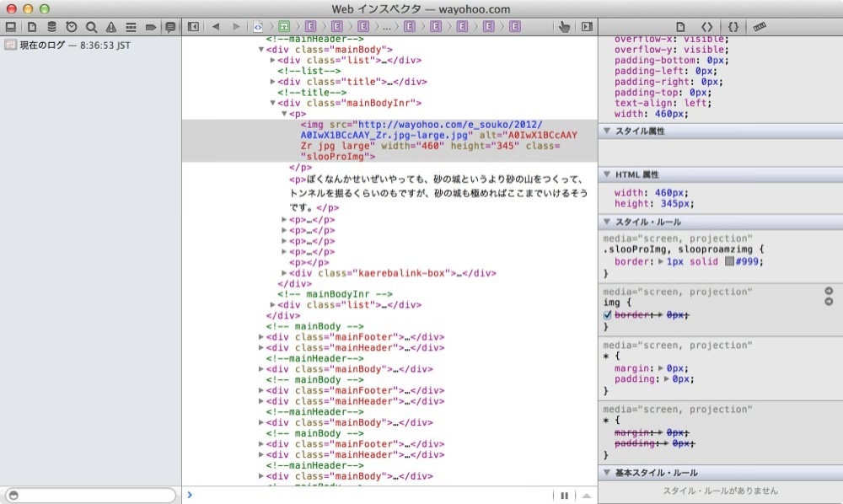
Task: Open the Resources panel icon
Action: tap(32, 26)
